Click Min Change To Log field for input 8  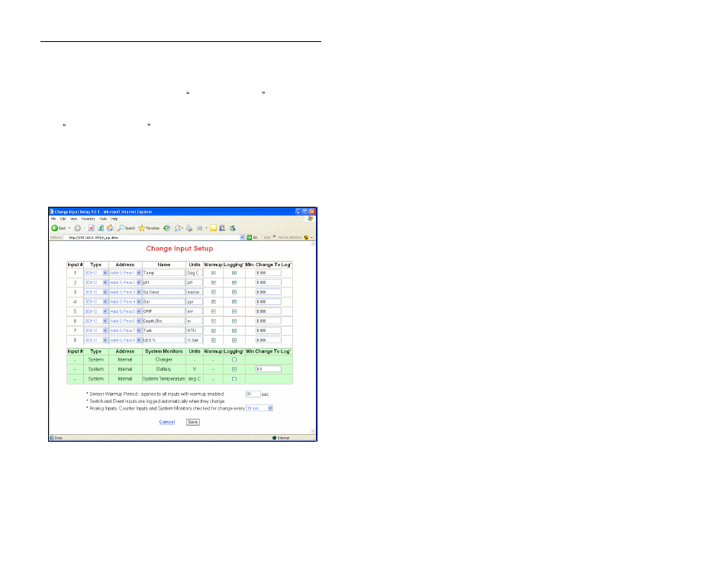tap(269, 340)
